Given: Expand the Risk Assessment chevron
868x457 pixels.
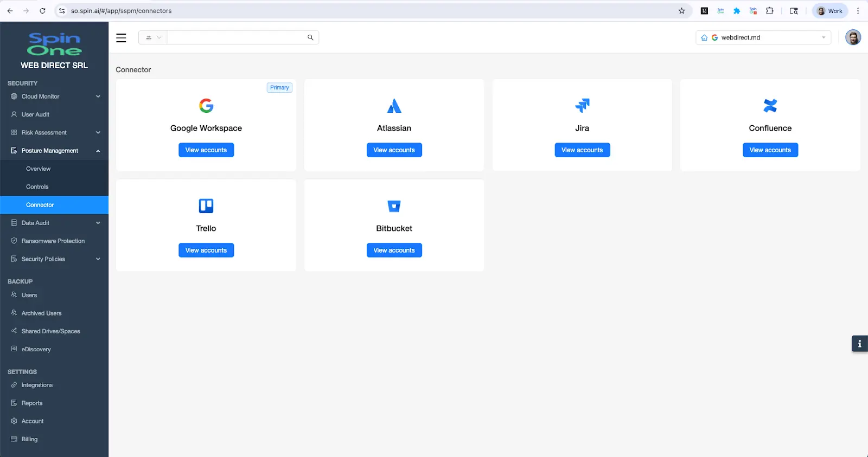Looking at the screenshot, I should [98, 132].
